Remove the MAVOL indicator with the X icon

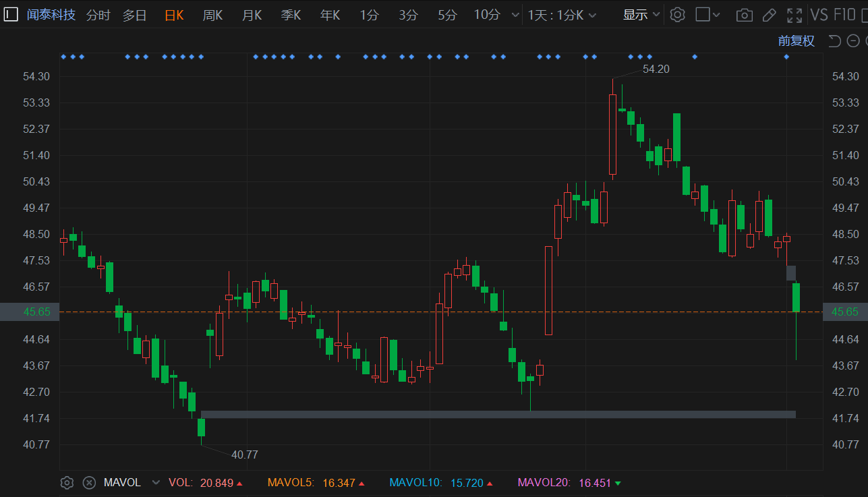click(x=88, y=483)
